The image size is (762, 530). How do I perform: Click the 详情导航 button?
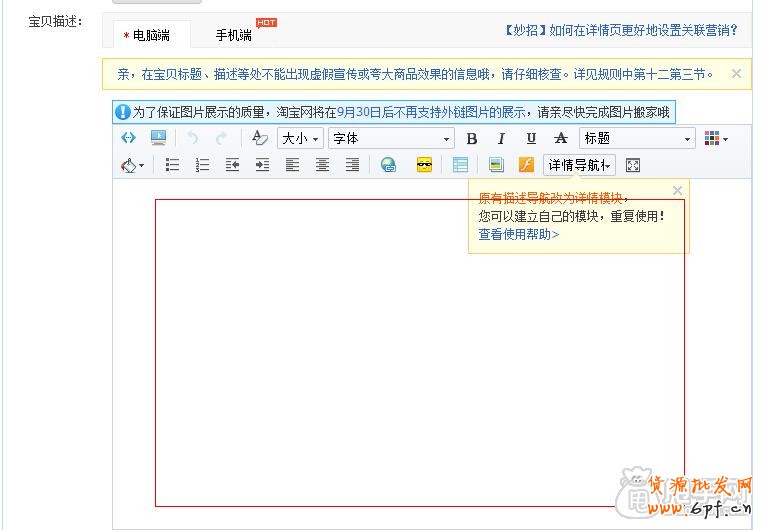[x=579, y=165]
